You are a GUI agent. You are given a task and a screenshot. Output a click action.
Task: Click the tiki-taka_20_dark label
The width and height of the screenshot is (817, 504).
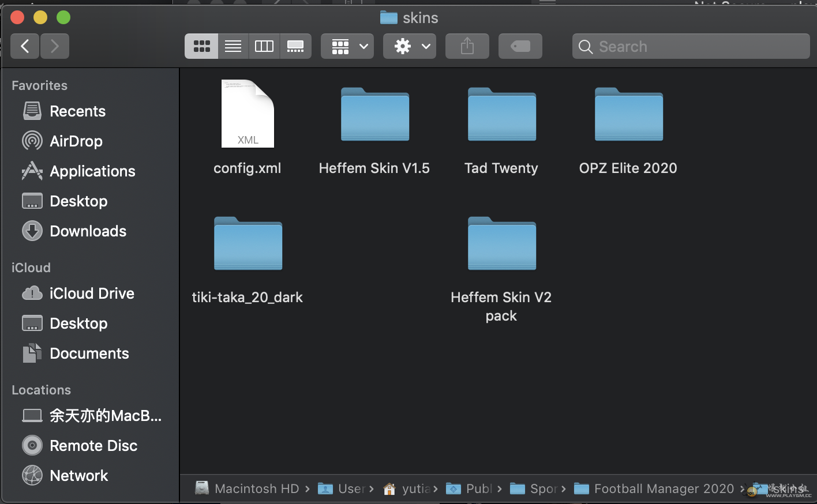pos(248,298)
